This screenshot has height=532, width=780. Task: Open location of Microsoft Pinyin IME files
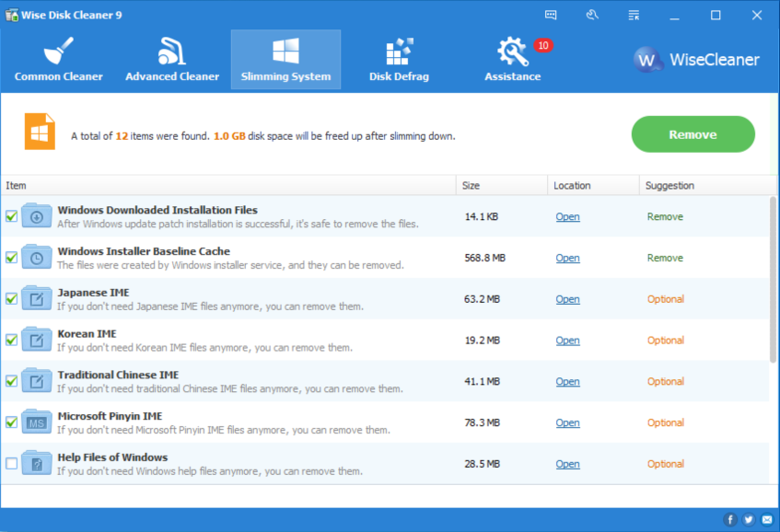[567, 422]
